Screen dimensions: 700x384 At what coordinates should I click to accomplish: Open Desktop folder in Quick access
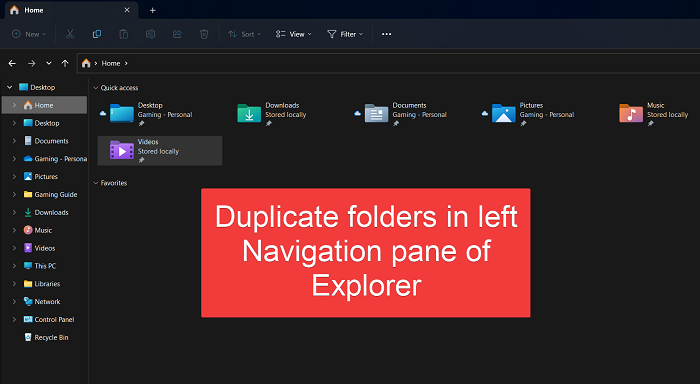tap(159, 114)
